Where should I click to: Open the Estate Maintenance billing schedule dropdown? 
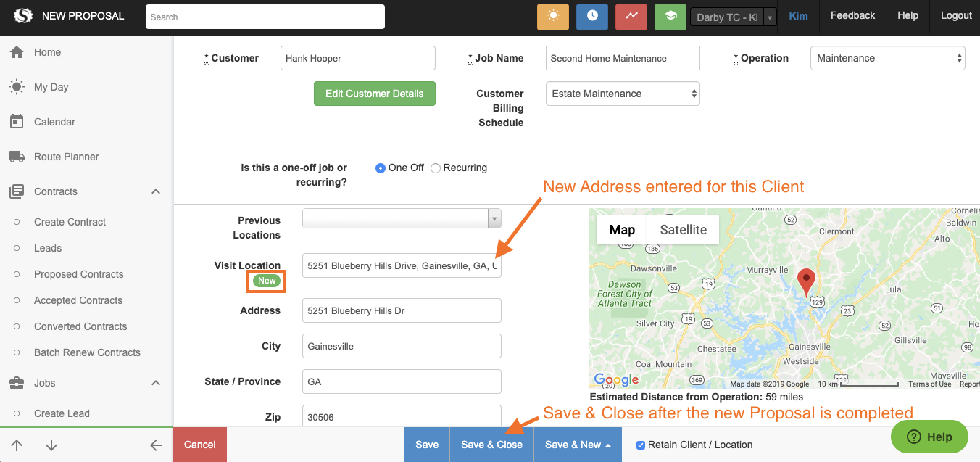(622, 94)
